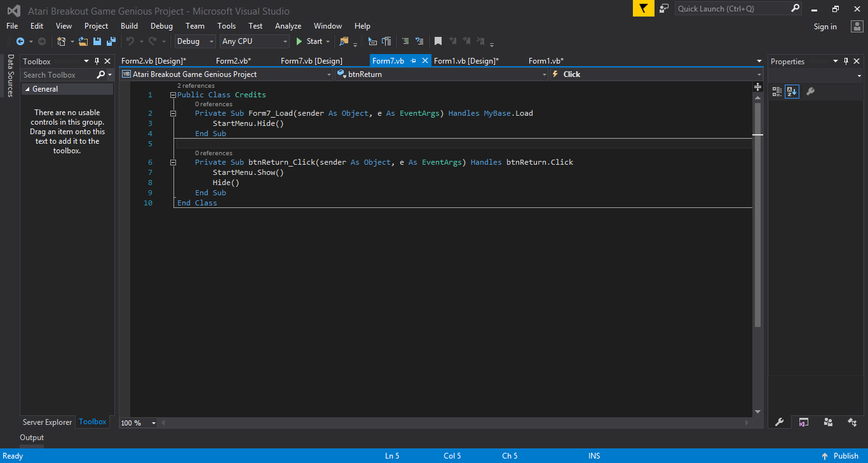Open the document tab overflow dropdown
Screen dimensions: 868x463
759,61
